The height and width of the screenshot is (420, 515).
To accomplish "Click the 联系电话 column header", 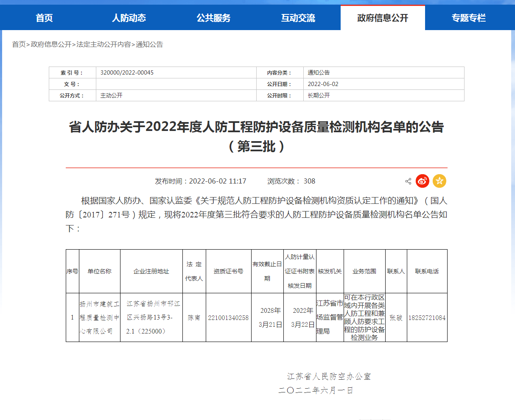I will point(427,271).
